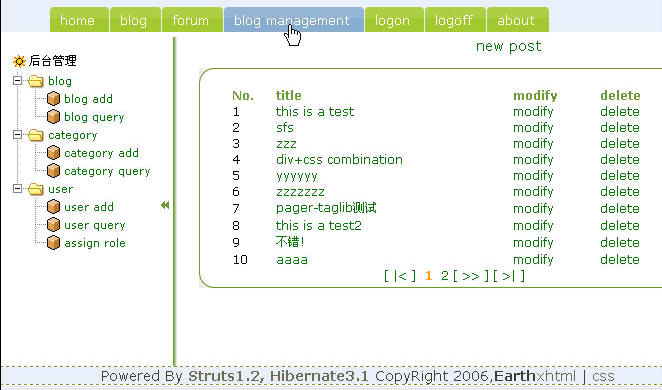Open the post titled zzz
Viewport: 662px width, 390px height.
286,144
